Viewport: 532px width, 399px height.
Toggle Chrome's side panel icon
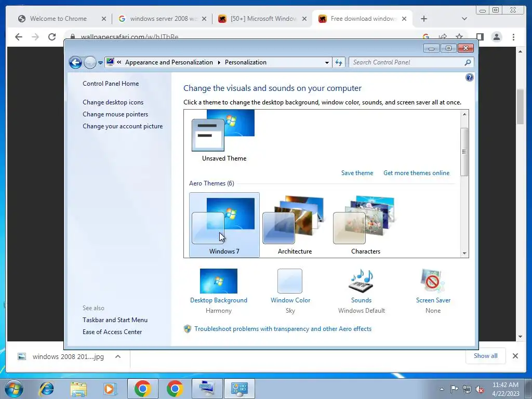(480, 37)
